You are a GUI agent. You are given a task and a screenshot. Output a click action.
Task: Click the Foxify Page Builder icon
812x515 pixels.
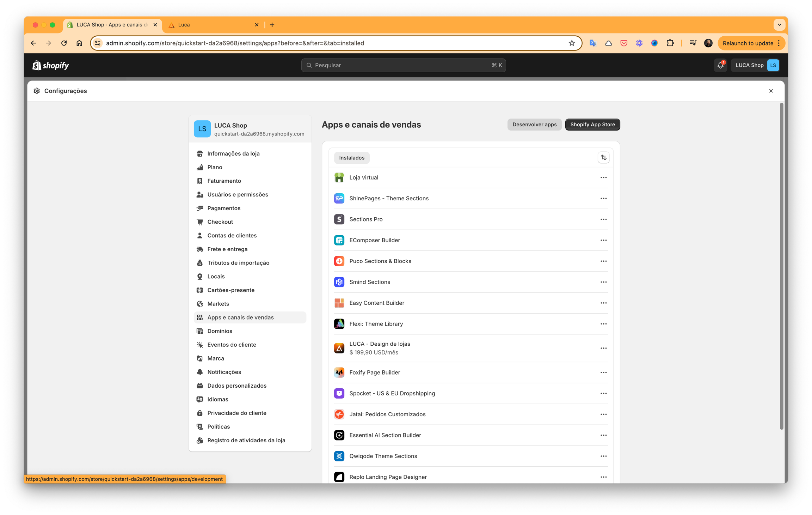[339, 372]
